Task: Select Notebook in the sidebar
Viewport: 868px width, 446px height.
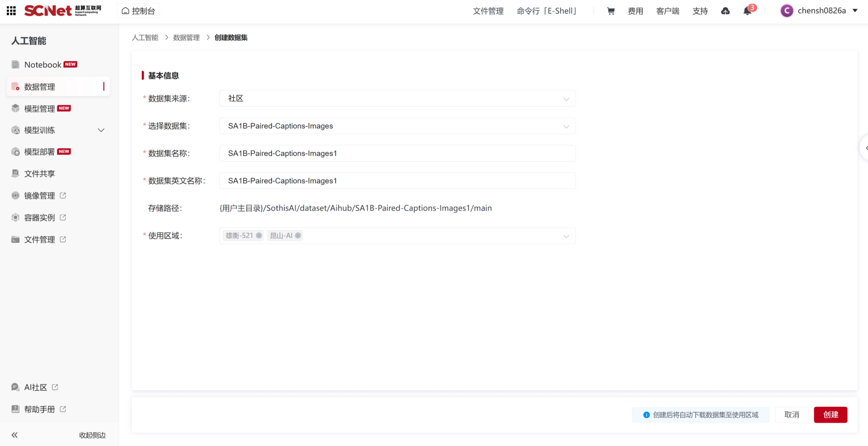Action: pos(42,64)
